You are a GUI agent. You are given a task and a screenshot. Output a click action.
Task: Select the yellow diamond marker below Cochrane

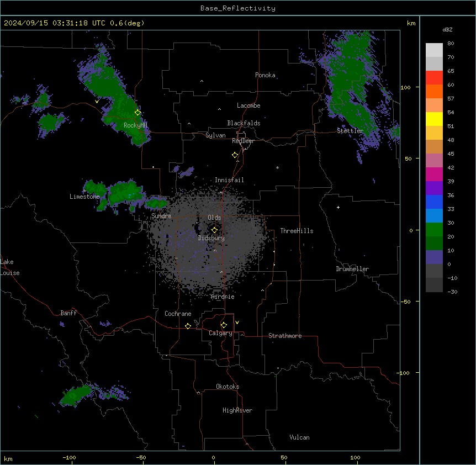tap(188, 326)
